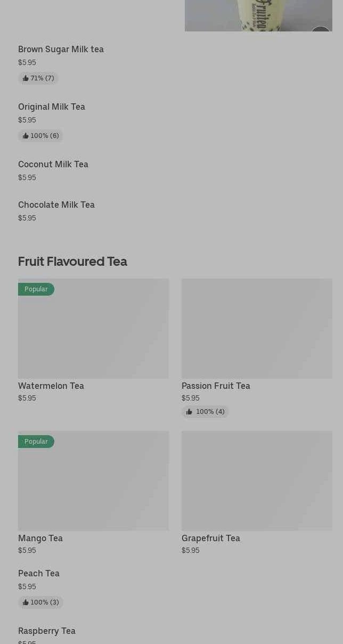Open the Passion Fruit Tea image
The image size is (343, 644).
(257, 328)
